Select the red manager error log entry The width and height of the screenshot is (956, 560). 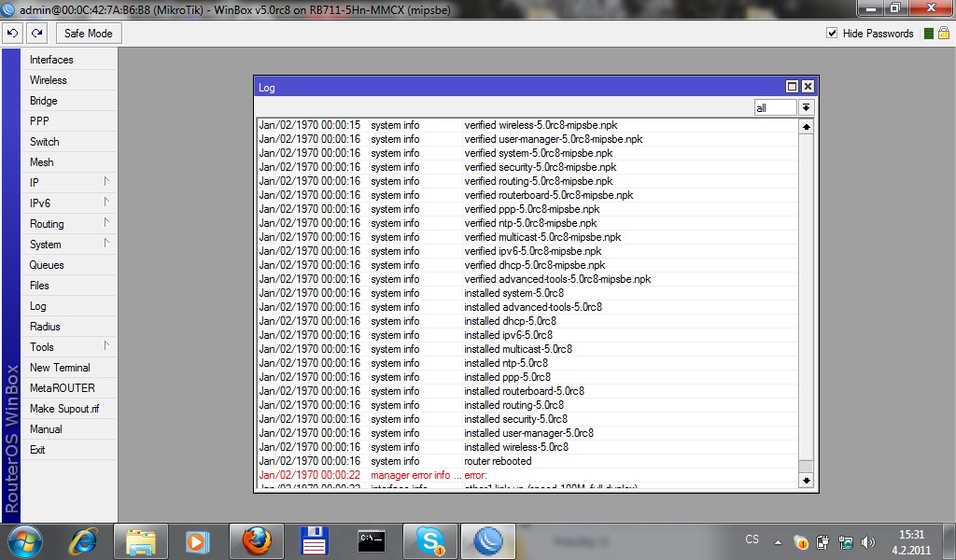pyautogui.click(x=527, y=475)
